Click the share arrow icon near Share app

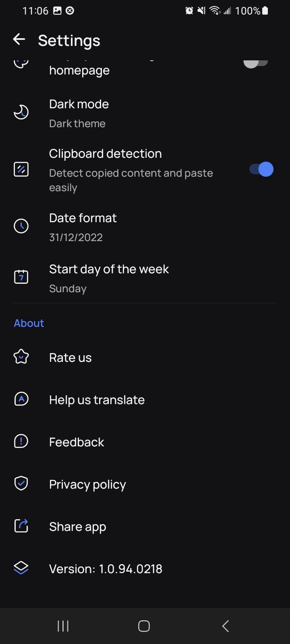click(x=21, y=526)
